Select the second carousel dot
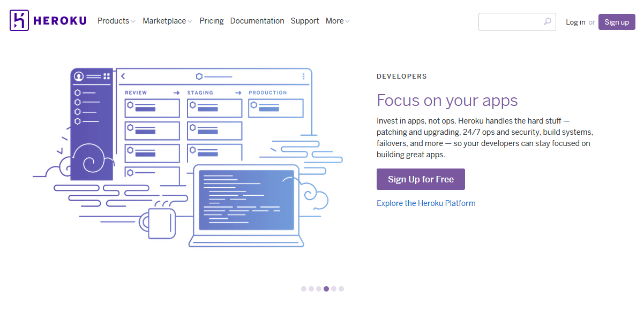Viewport: 644px width, 314px height. [x=311, y=289]
